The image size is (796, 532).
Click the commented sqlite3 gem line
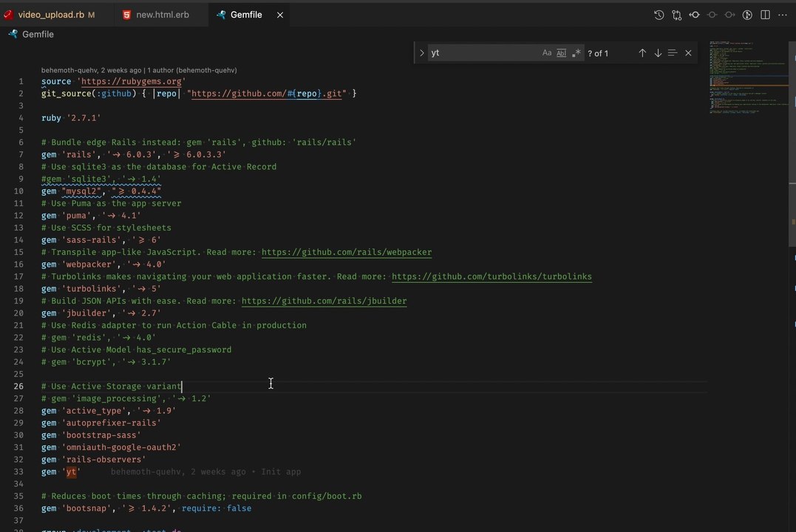coord(101,180)
